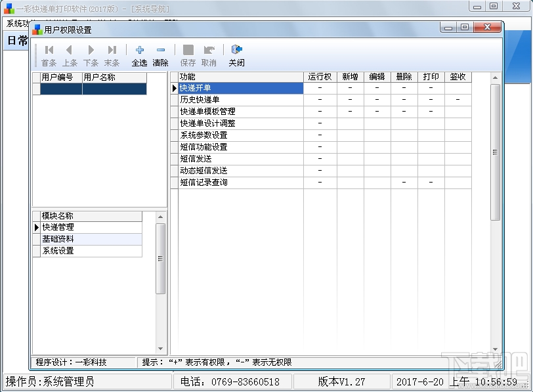
Task: Click the 提示 permission hint status text
Action: point(217,362)
